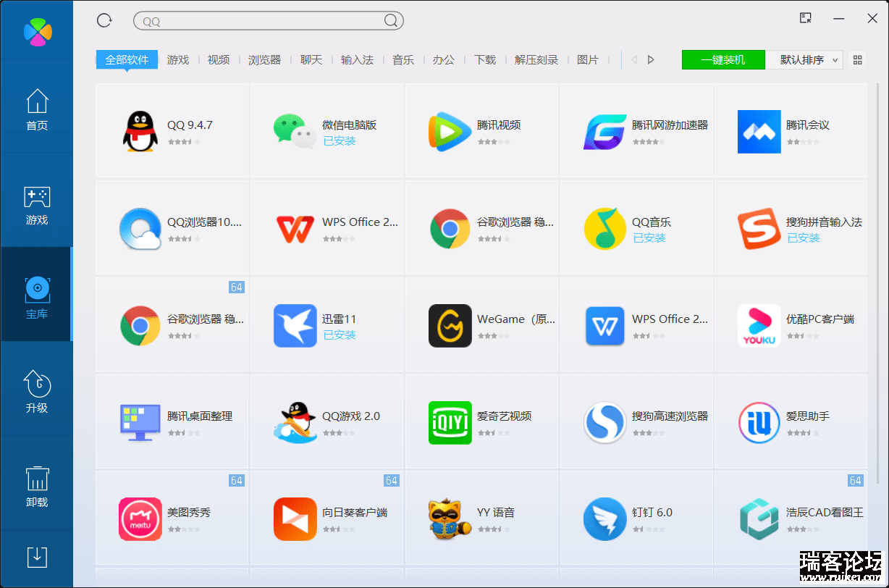
Task: Open the 爱思助手 icon
Action: [759, 423]
